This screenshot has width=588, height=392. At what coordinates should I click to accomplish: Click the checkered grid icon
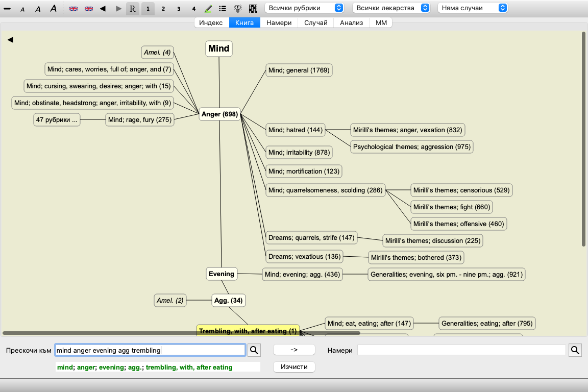point(253,9)
